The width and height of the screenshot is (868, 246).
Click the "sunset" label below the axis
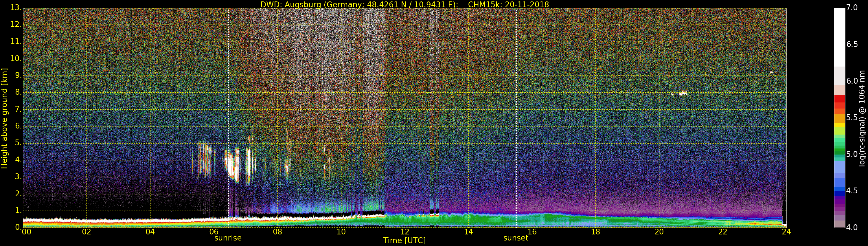click(516, 238)
